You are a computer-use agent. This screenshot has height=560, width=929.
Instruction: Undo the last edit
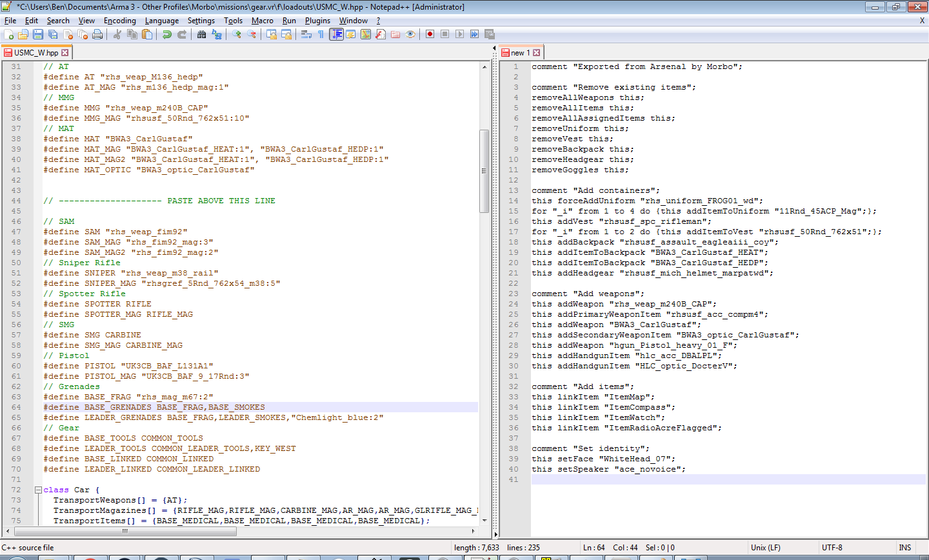[x=166, y=34]
